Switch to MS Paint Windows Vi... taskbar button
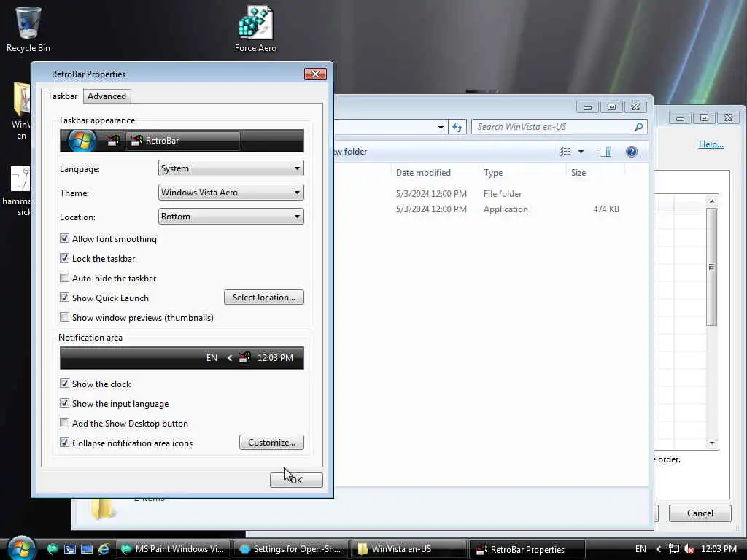747x560 pixels. coord(173,549)
